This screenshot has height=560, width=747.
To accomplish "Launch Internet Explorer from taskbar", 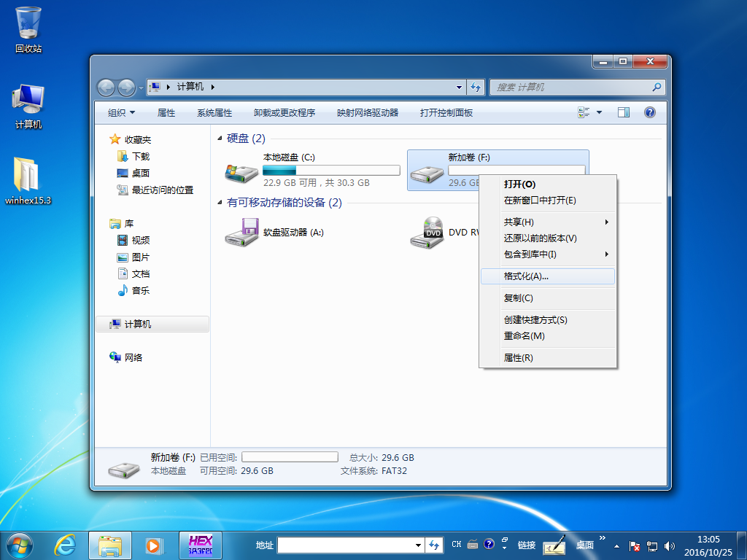I will [x=65, y=545].
